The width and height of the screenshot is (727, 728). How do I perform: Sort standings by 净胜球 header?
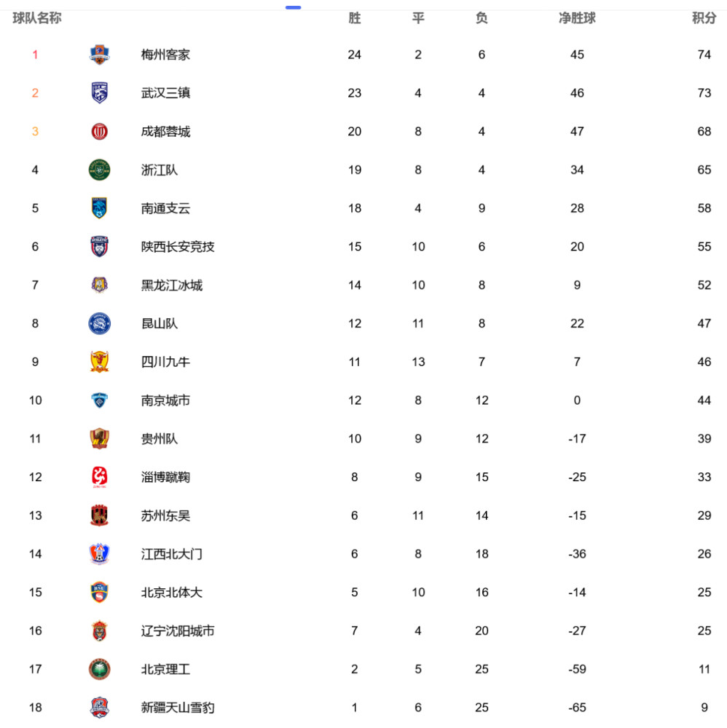pyautogui.click(x=577, y=18)
